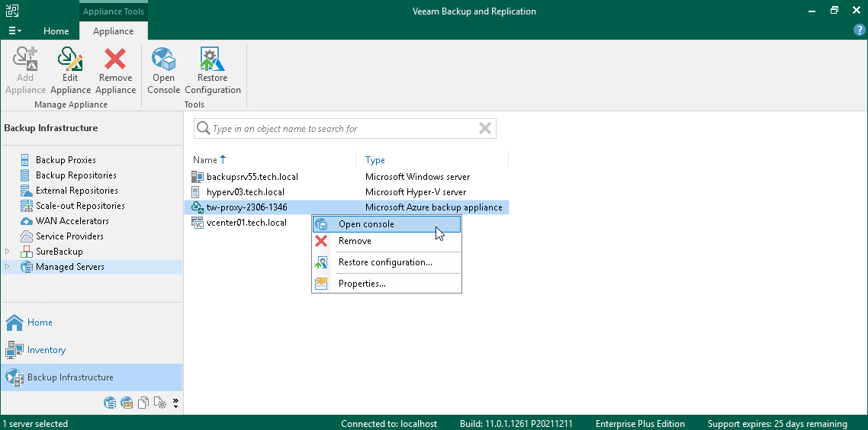This screenshot has width=868, height=430.
Task: Click the Connected to: localhost status text
Action: pyautogui.click(x=389, y=424)
